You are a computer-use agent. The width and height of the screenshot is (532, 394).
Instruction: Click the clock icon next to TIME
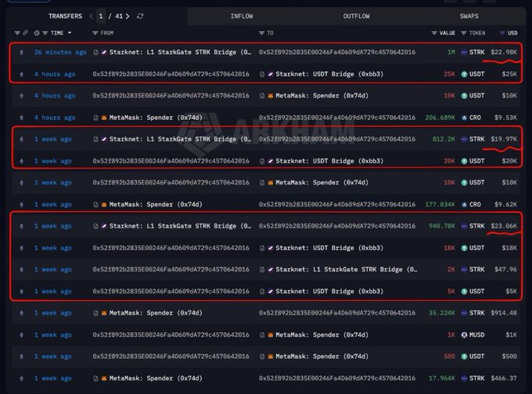pyautogui.click(x=37, y=33)
